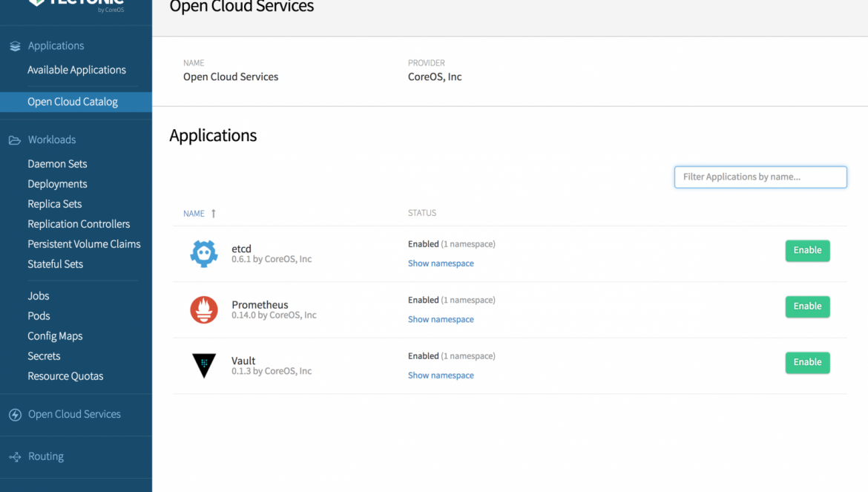Focus the Filter Applications by name field

point(760,177)
